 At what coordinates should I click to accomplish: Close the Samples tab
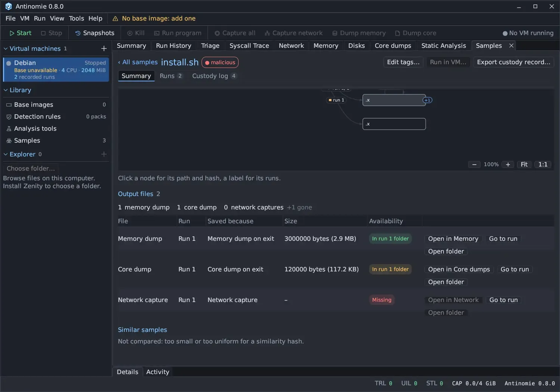[511, 46]
